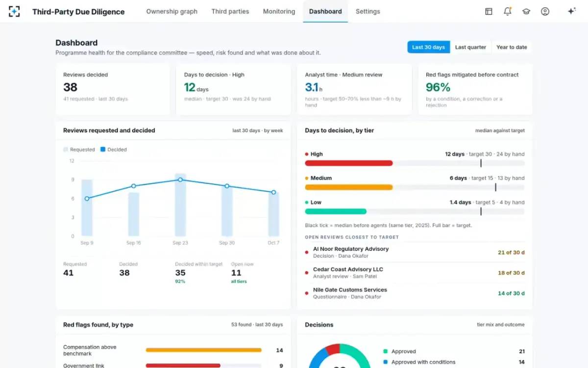Open Analyst time Medium review card

pyautogui.click(x=354, y=89)
